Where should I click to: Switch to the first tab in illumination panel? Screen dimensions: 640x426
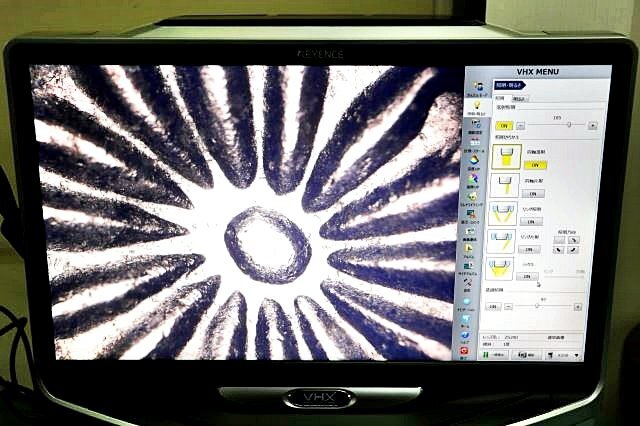500,99
